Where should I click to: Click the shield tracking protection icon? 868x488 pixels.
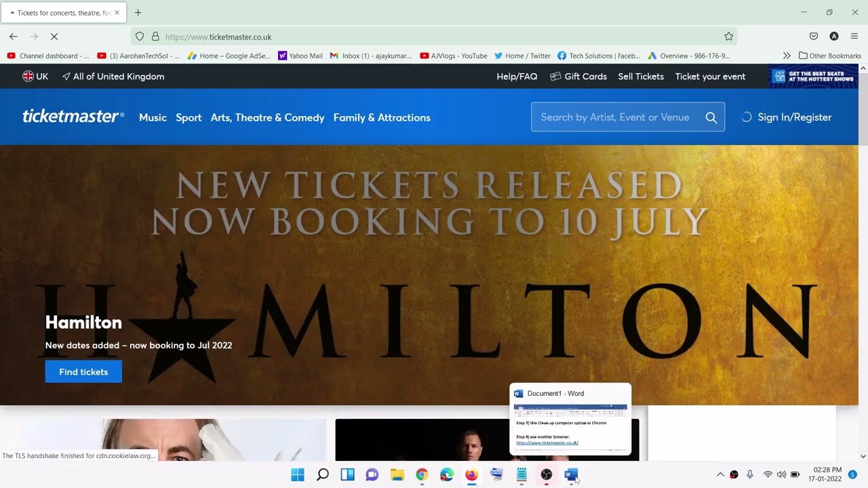point(140,37)
